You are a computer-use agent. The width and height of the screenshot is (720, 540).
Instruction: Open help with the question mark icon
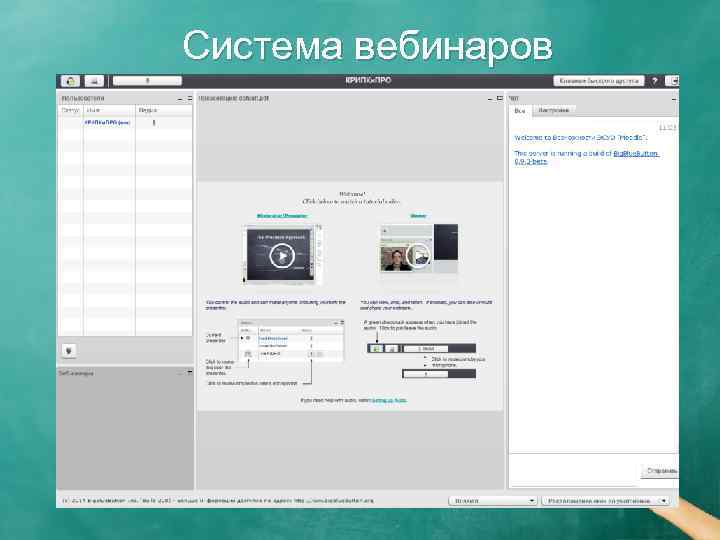(x=655, y=81)
